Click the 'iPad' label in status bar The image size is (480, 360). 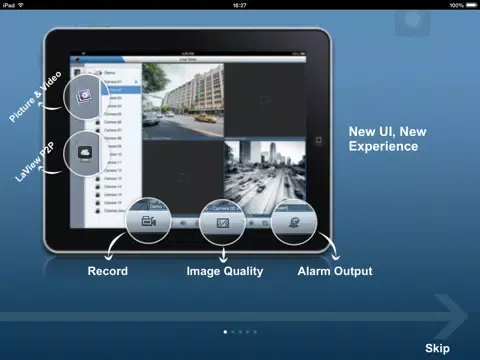coord(8,5)
